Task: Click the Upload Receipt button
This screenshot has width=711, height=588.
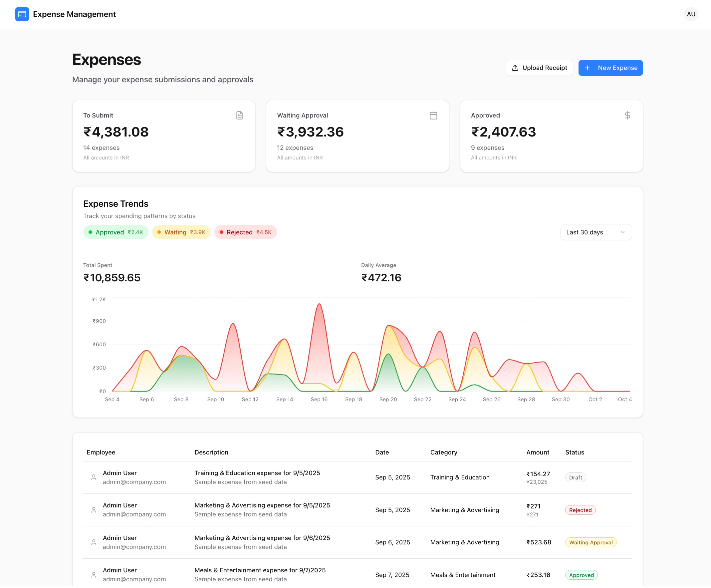Action: click(539, 68)
